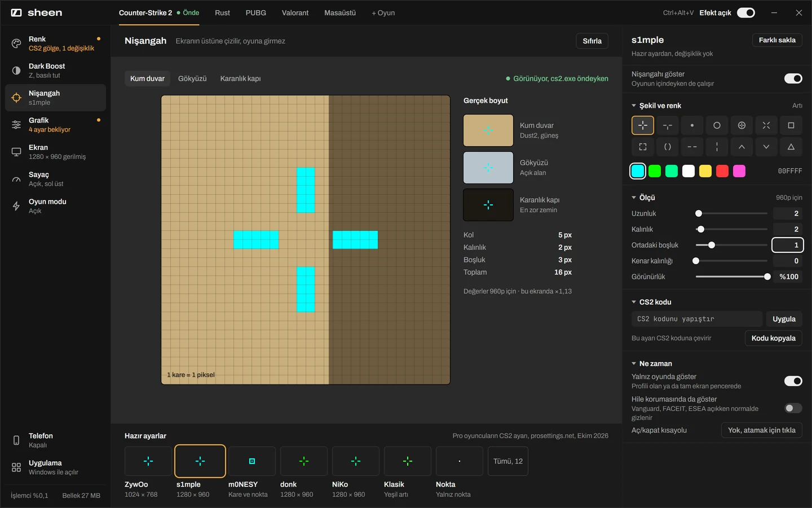Select the pink color swatch
Screen dimensions: 812x508
pyautogui.click(x=739, y=171)
